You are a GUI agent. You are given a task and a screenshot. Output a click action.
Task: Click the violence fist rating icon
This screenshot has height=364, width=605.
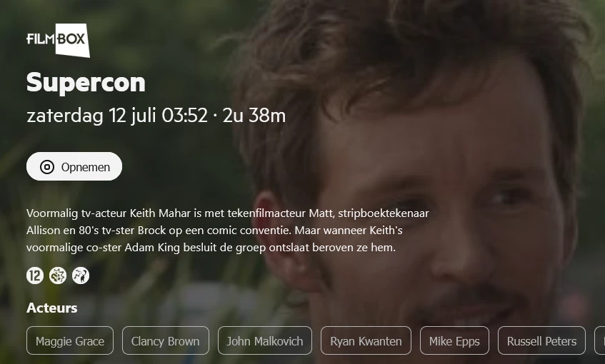pyautogui.click(x=57, y=275)
